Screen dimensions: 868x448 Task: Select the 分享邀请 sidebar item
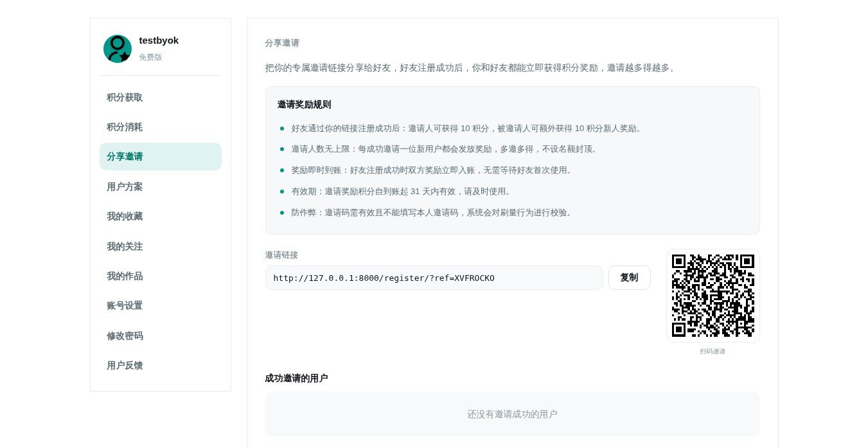click(161, 156)
